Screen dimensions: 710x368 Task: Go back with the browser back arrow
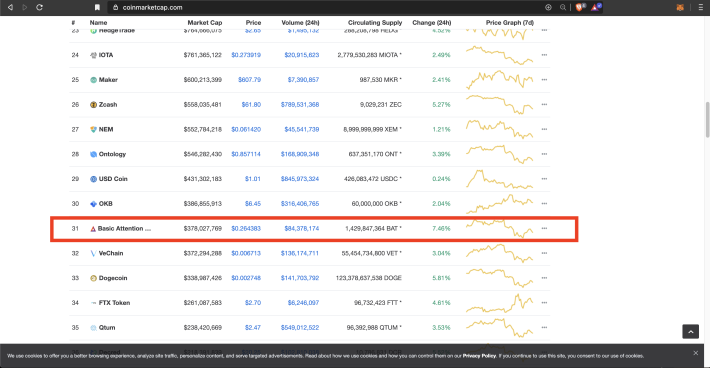click(x=10, y=7)
